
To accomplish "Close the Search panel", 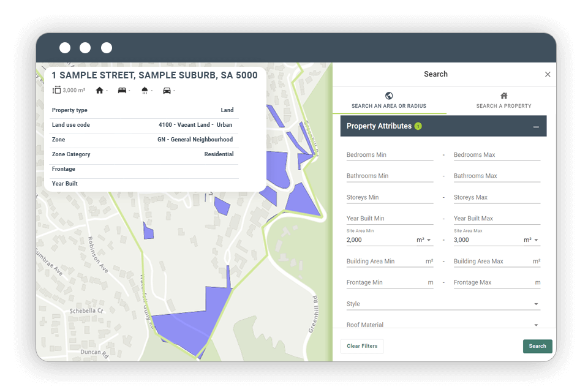I will point(548,74).
